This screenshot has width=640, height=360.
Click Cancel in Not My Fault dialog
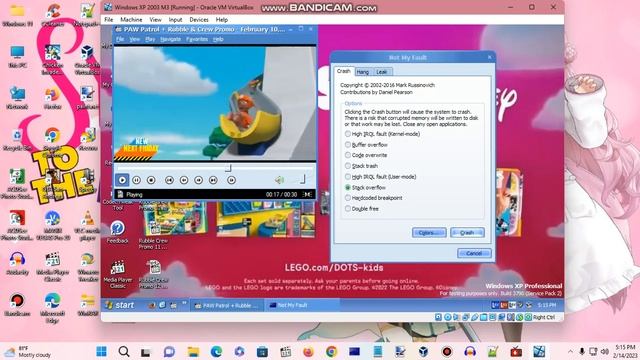pyautogui.click(x=474, y=253)
